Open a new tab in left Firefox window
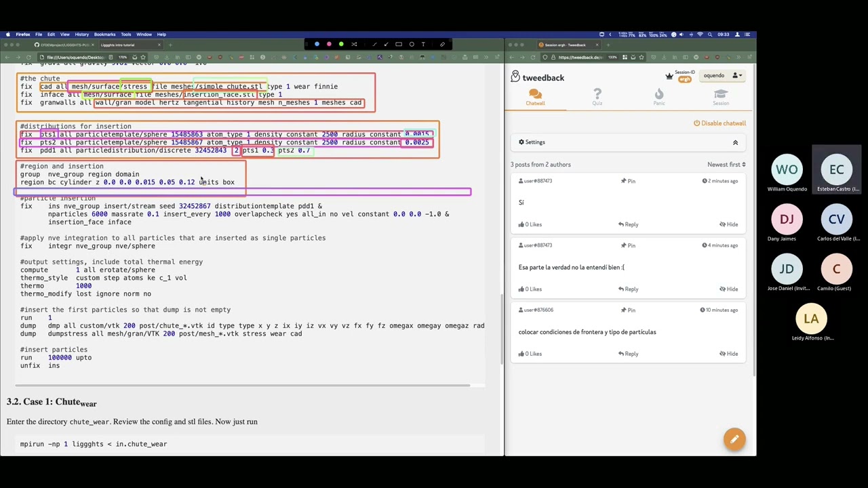 (170, 45)
